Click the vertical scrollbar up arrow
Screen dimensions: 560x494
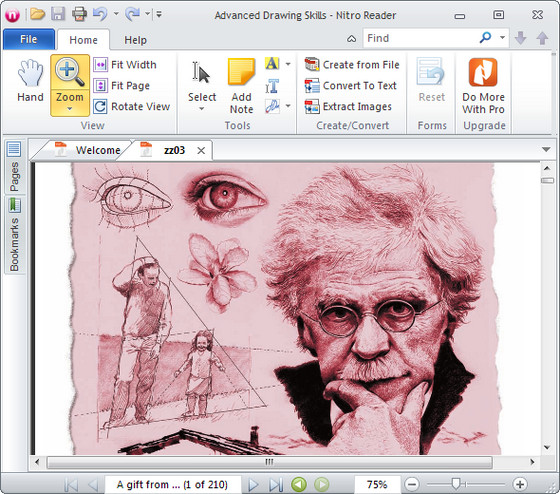click(547, 168)
